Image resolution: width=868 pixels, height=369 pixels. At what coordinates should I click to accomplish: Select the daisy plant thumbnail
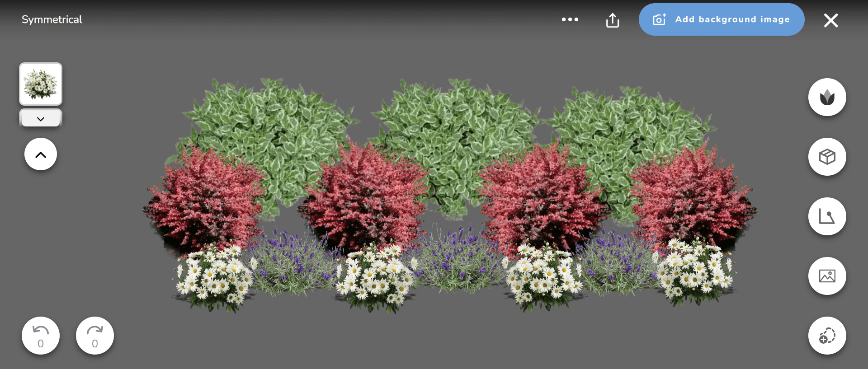coord(41,84)
